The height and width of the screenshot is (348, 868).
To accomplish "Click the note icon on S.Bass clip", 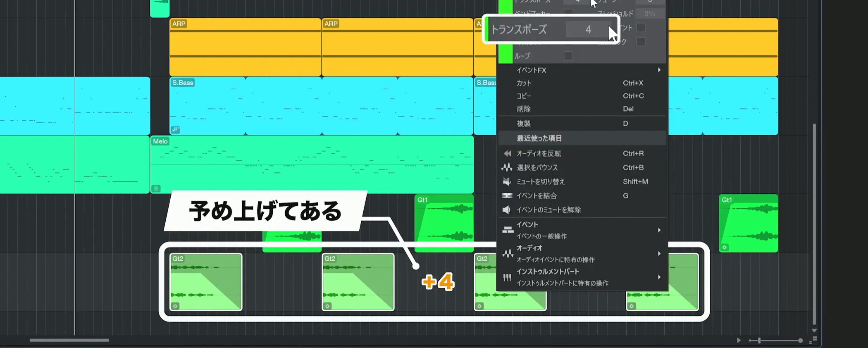I will coord(176,129).
